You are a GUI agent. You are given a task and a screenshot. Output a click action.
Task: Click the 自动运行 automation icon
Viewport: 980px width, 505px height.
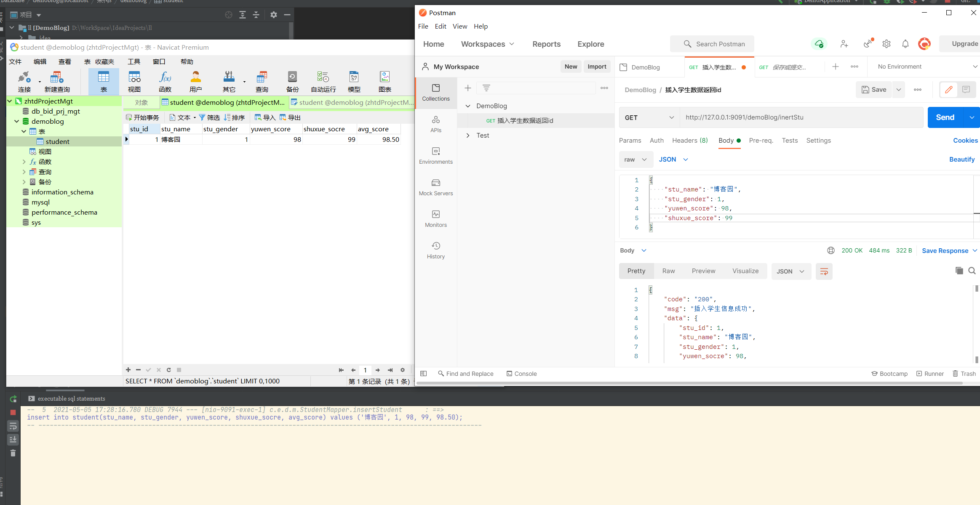(x=323, y=82)
